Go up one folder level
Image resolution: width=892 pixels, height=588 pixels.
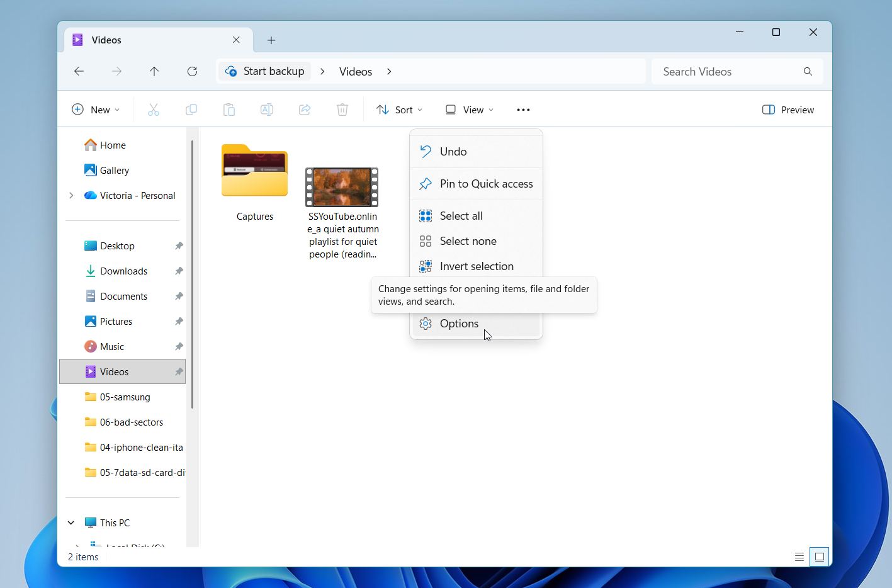tap(154, 71)
